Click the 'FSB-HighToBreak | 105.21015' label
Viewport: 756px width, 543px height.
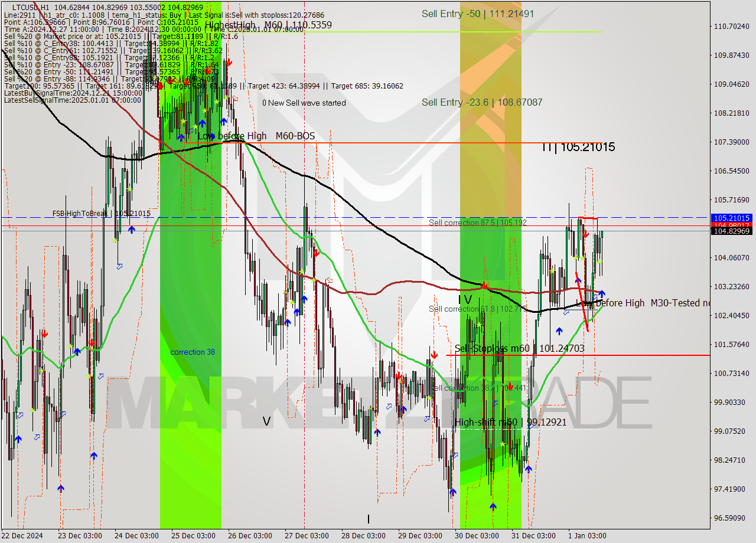coord(101,213)
